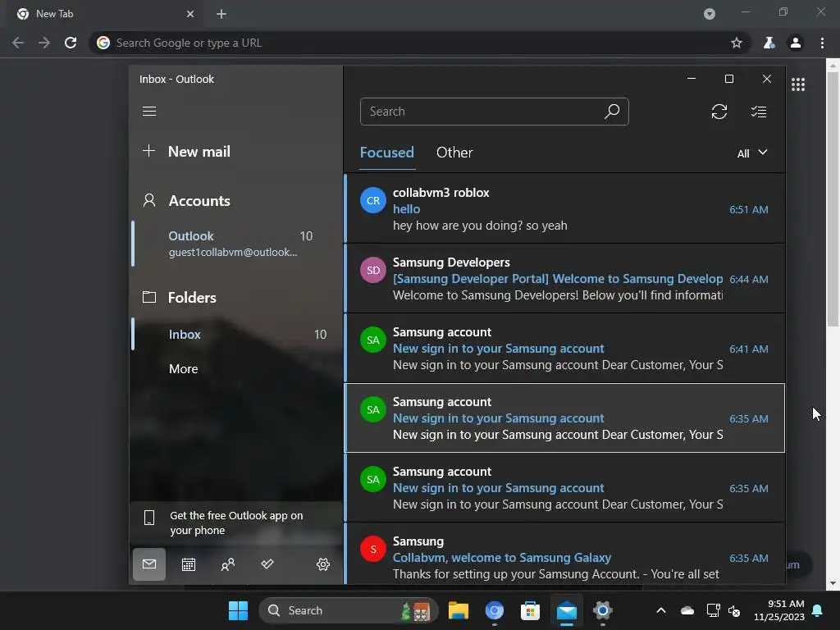Image resolution: width=840 pixels, height=630 pixels.
Task: Click the taskbar Search box
Action: (348, 610)
